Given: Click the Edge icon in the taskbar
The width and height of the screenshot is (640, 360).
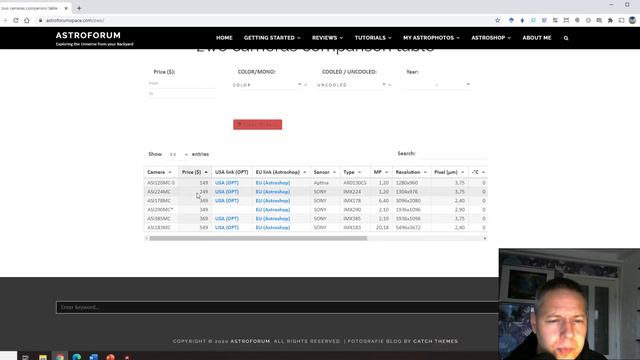Looking at the screenshot, I should tap(77, 357).
